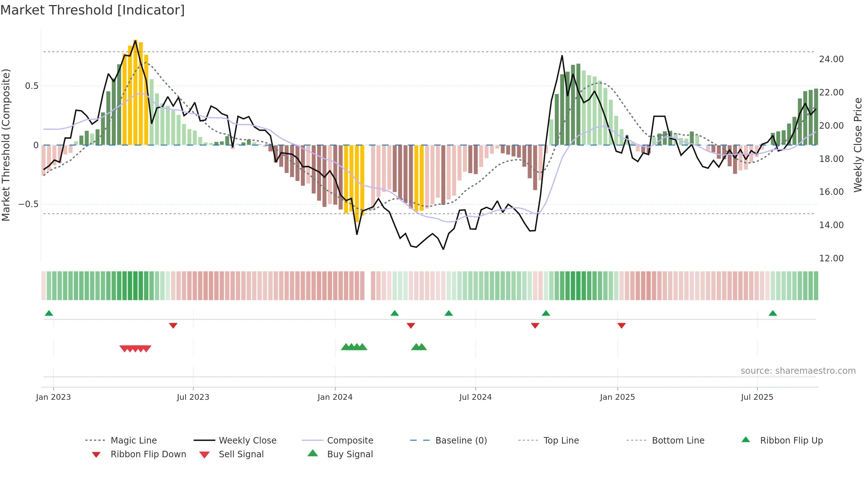Toggle Composite legend entry
The height and width of the screenshot is (488, 868).
coord(338,440)
